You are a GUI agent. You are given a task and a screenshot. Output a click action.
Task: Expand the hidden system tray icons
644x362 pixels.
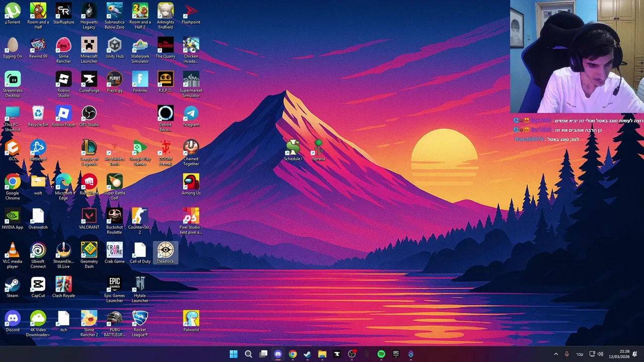556,354
